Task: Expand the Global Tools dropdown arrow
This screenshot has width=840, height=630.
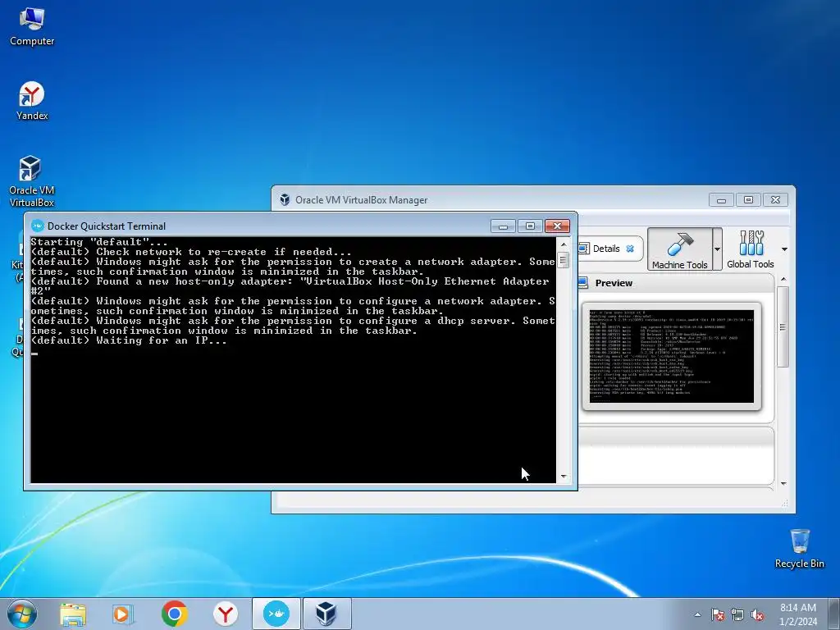Action: click(x=784, y=249)
